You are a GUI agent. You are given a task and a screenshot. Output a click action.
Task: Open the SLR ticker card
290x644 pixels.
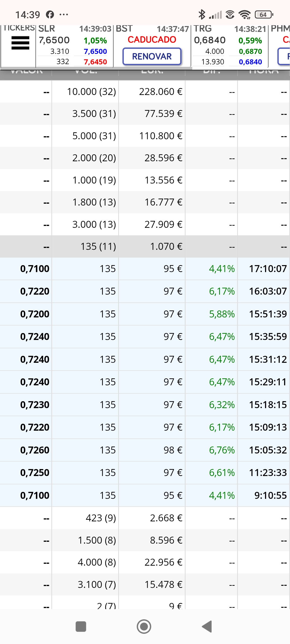click(74, 46)
